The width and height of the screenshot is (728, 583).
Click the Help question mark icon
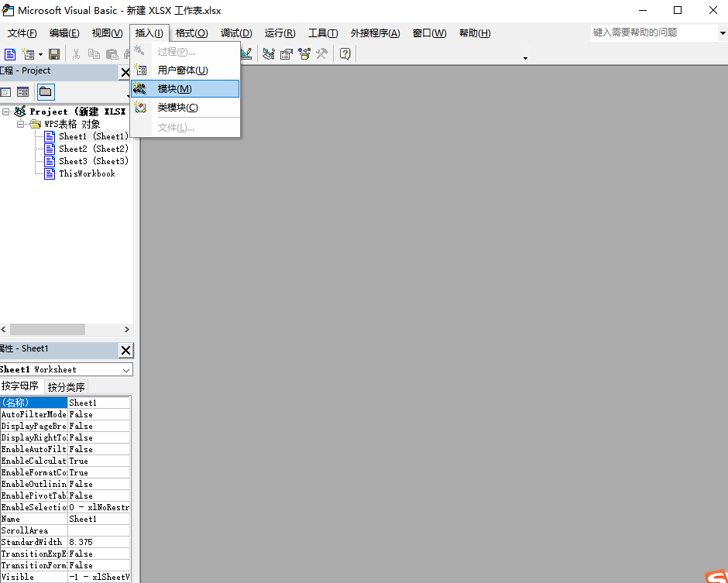(345, 54)
